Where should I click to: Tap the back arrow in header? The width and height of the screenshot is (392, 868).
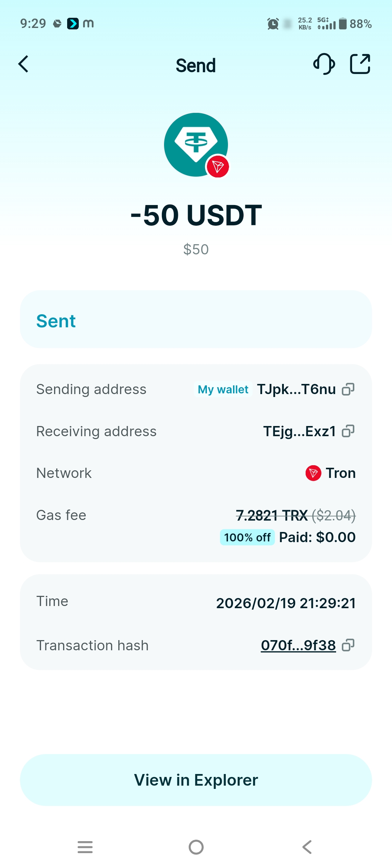point(24,65)
